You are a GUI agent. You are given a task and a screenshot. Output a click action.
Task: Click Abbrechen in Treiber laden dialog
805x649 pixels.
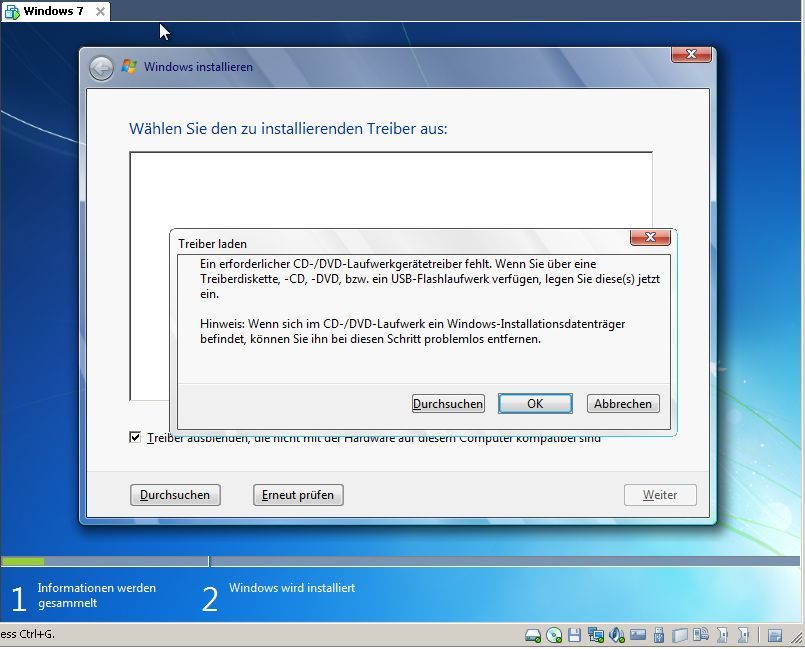point(623,404)
